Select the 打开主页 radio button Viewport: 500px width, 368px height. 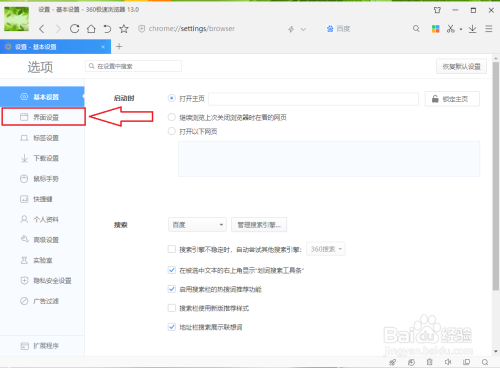point(171,98)
